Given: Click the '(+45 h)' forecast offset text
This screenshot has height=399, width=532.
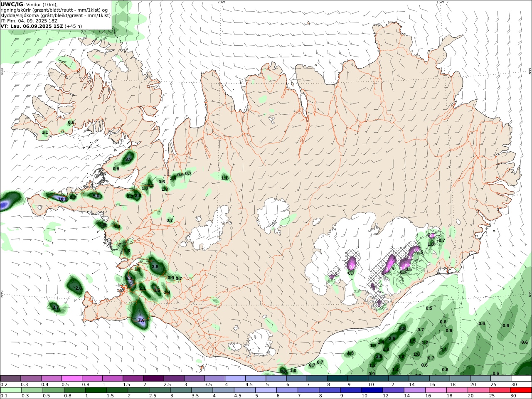Looking at the screenshot, I should [73, 26].
